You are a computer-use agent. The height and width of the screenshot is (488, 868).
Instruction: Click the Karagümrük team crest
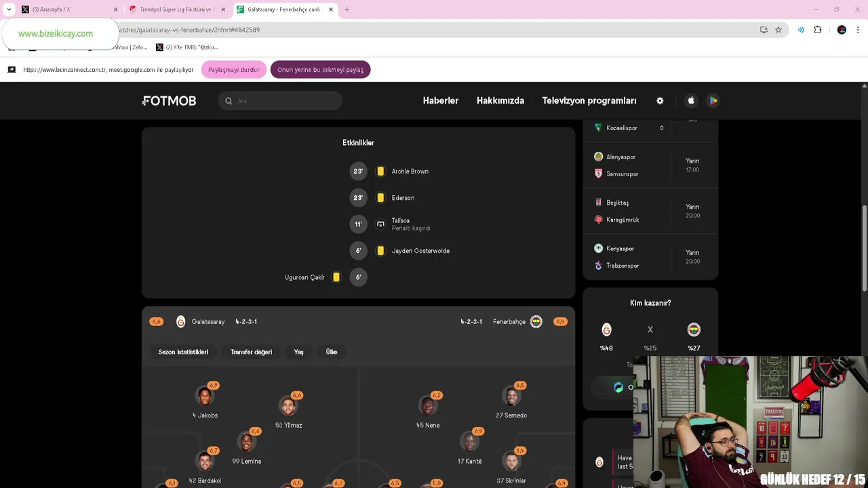coord(598,220)
